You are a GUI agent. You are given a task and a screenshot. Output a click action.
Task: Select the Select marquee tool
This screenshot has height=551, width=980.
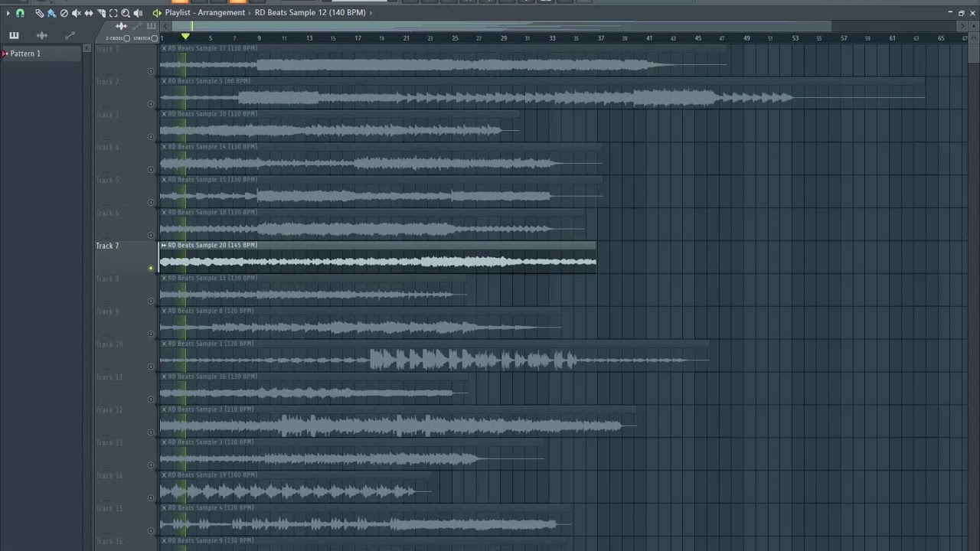coord(113,13)
